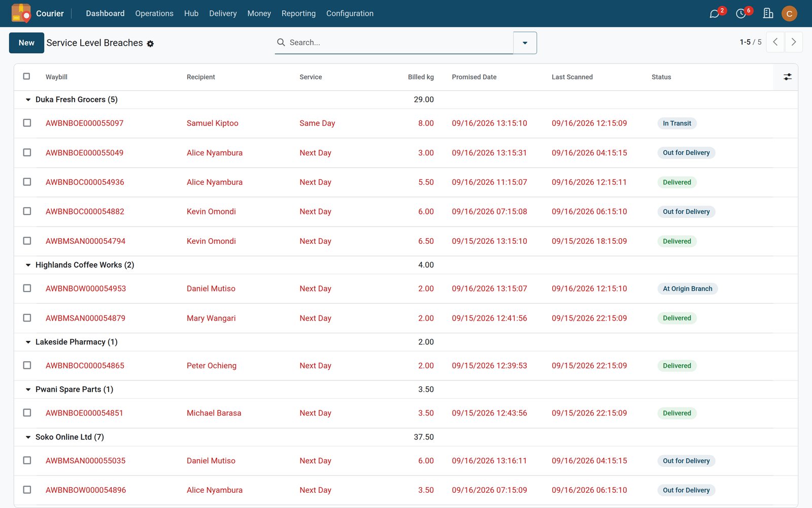This screenshot has width=812, height=508.
Task: Sort by the Waybill column header
Action: coord(56,77)
